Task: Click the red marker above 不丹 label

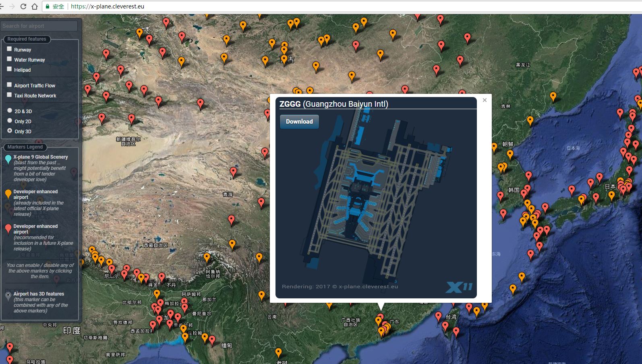Action: coord(162,277)
